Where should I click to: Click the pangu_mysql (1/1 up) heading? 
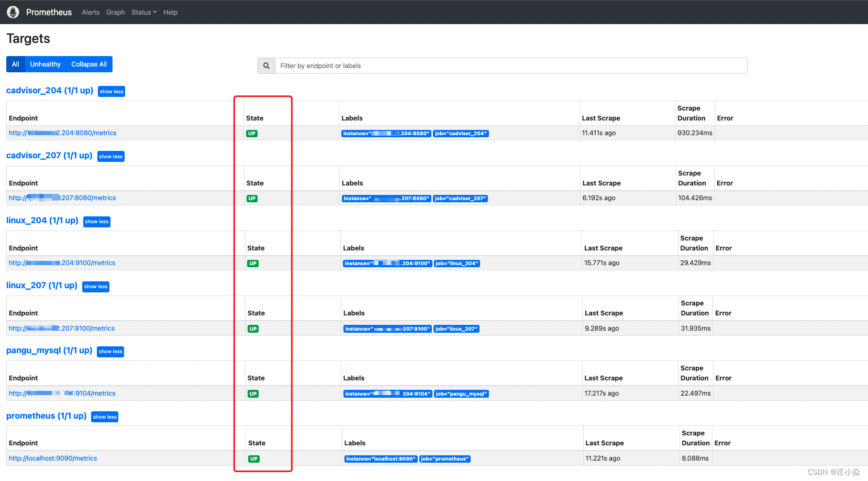pos(49,351)
